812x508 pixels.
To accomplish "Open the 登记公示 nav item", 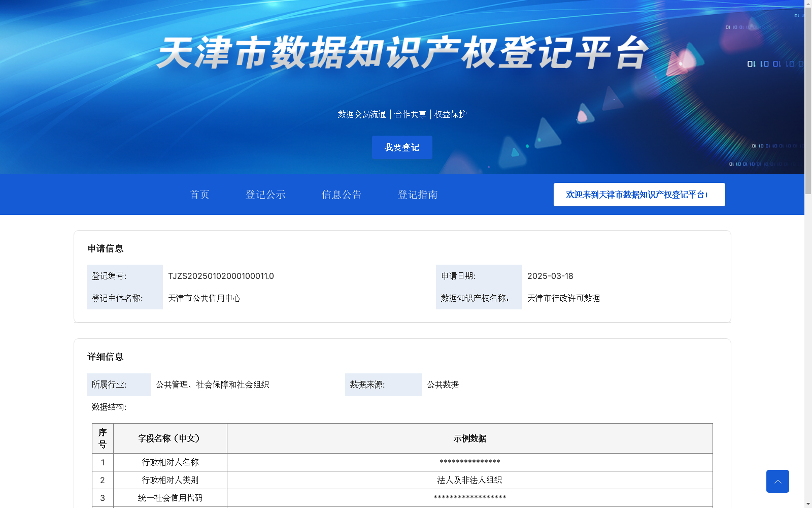I will [x=265, y=195].
